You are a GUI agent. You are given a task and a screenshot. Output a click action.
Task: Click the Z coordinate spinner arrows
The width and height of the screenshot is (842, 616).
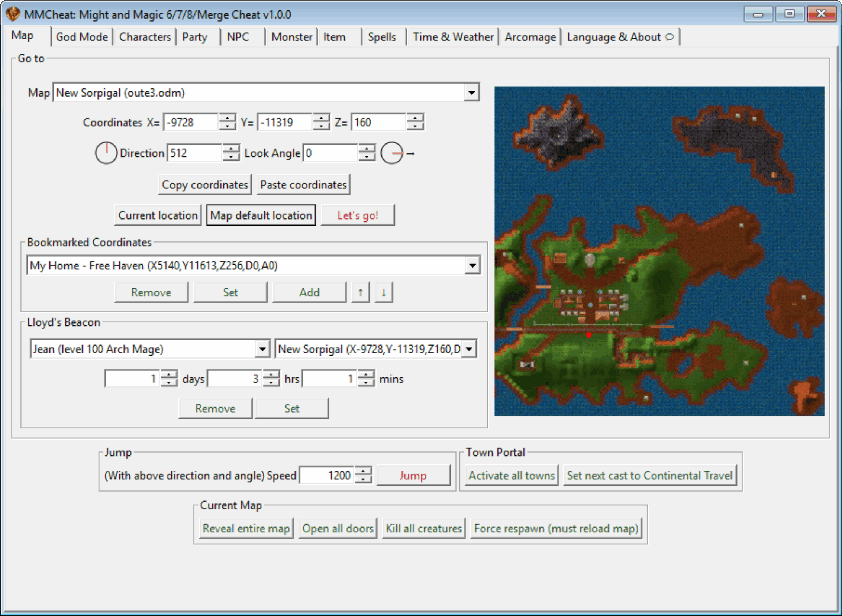coord(415,122)
